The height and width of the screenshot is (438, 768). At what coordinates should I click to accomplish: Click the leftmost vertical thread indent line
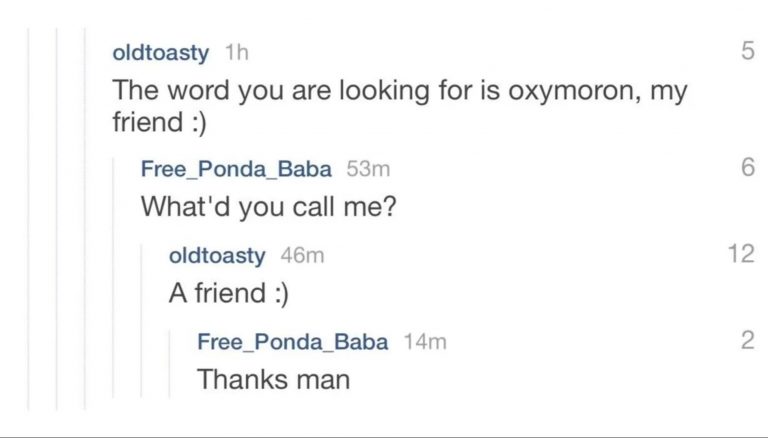(x=28, y=220)
